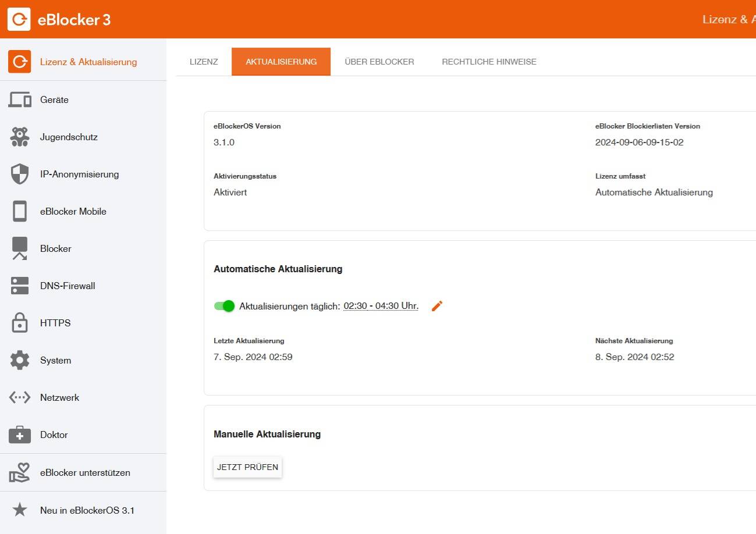This screenshot has width=756, height=534.
Task: Click the eBlockerOS version value 3.1.0
Action: coord(224,142)
